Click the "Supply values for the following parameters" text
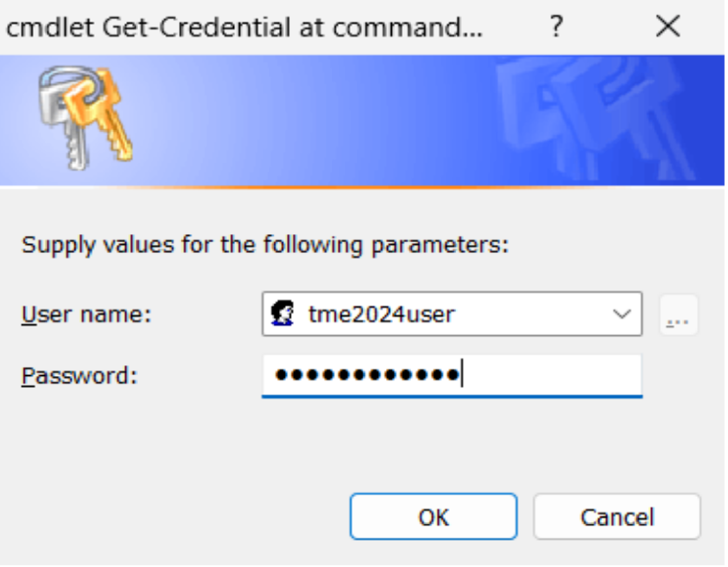The width and height of the screenshot is (728, 567). pyautogui.click(x=265, y=245)
